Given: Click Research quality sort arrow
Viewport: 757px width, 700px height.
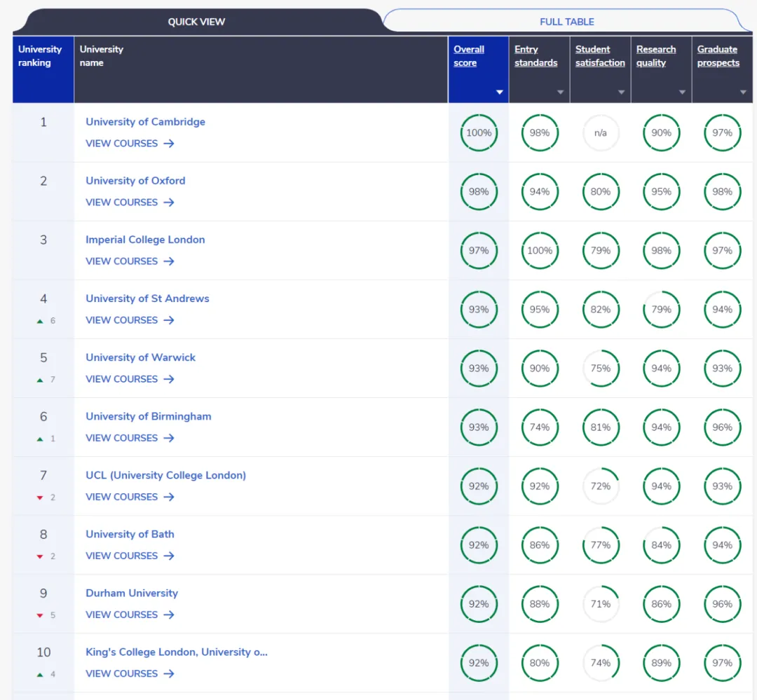Looking at the screenshot, I should click(682, 92).
